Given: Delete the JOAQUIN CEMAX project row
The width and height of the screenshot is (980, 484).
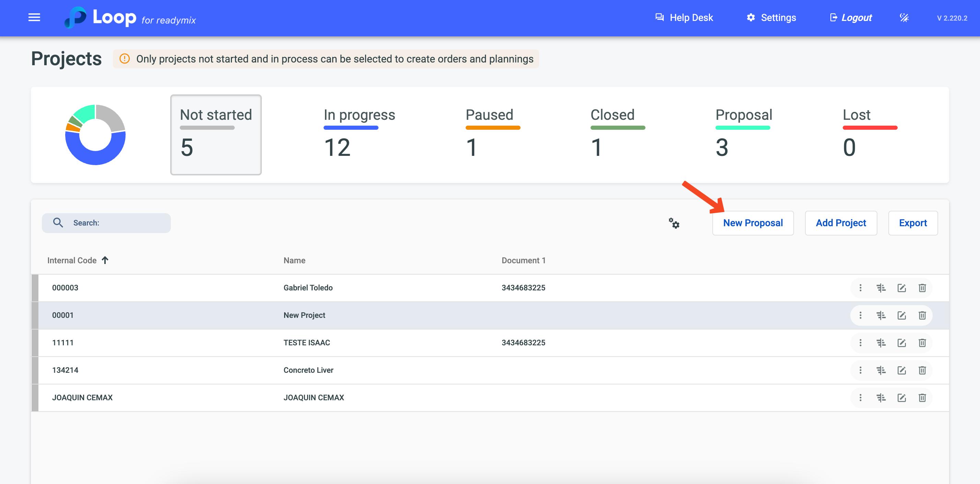Looking at the screenshot, I should click(x=922, y=397).
